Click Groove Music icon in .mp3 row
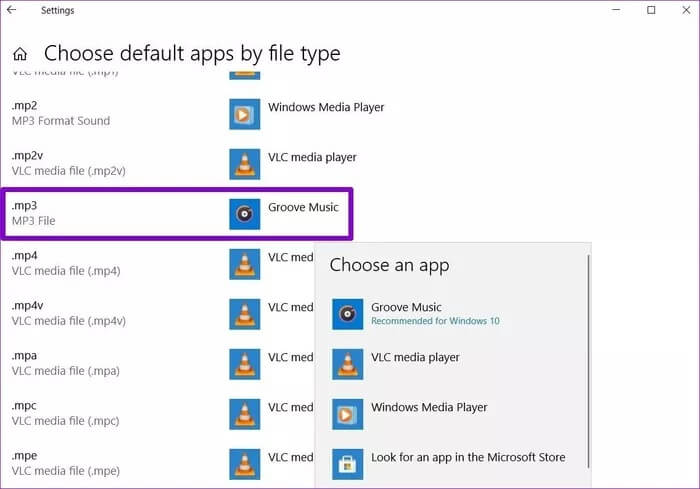The image size is (700, 489). [245, 214]
